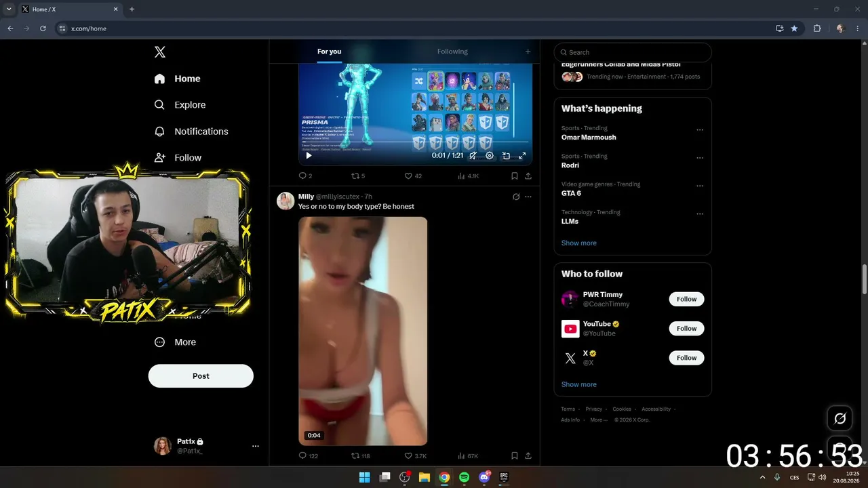Expand the Fortnite video to fullscreen
This screenshot has width=868, height=488.
pyautogui.click(x=522, y=156)
